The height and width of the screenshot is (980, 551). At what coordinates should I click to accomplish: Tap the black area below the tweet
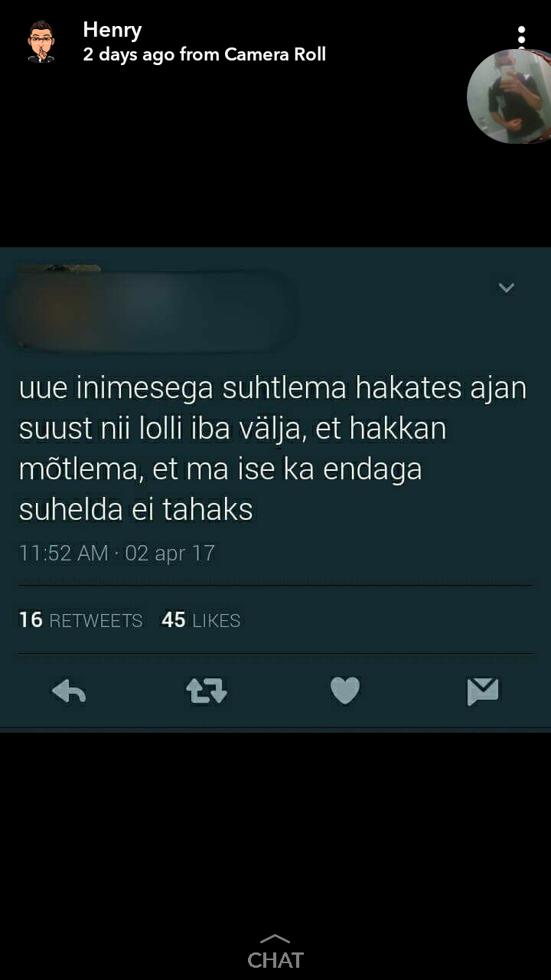[x=275, y=827]
